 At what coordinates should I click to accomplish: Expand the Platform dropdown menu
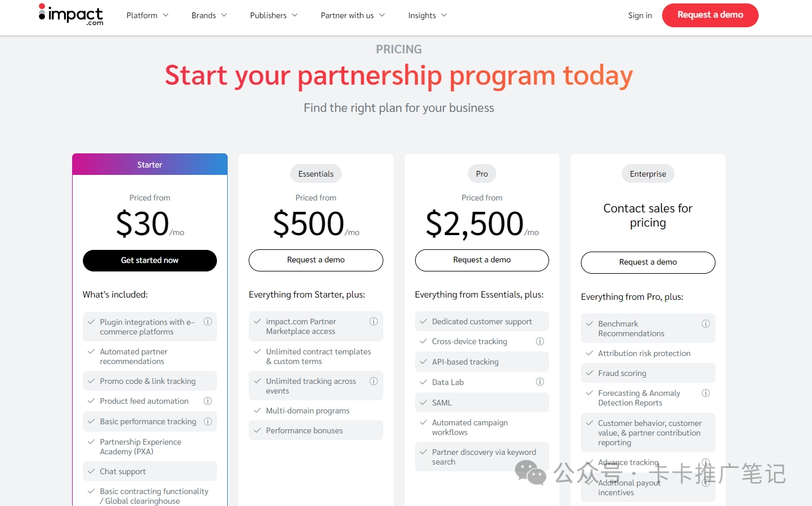click(x=147, y=15)
